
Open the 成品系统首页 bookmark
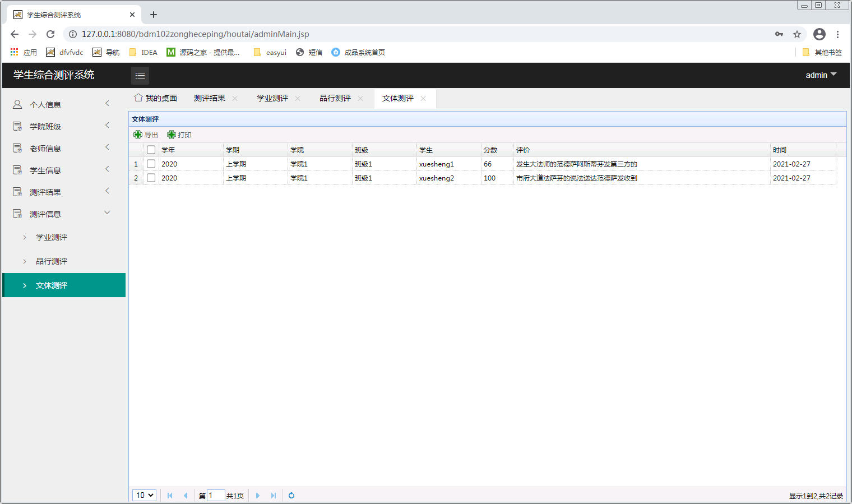tap(358, 52)
